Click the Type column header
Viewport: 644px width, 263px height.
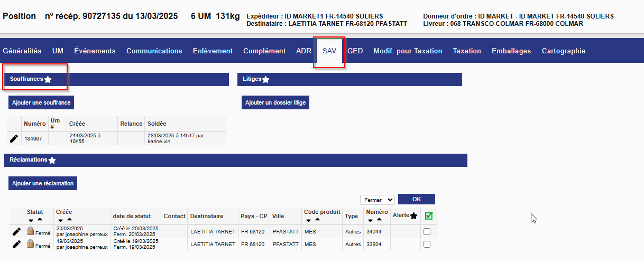[352, 216]
